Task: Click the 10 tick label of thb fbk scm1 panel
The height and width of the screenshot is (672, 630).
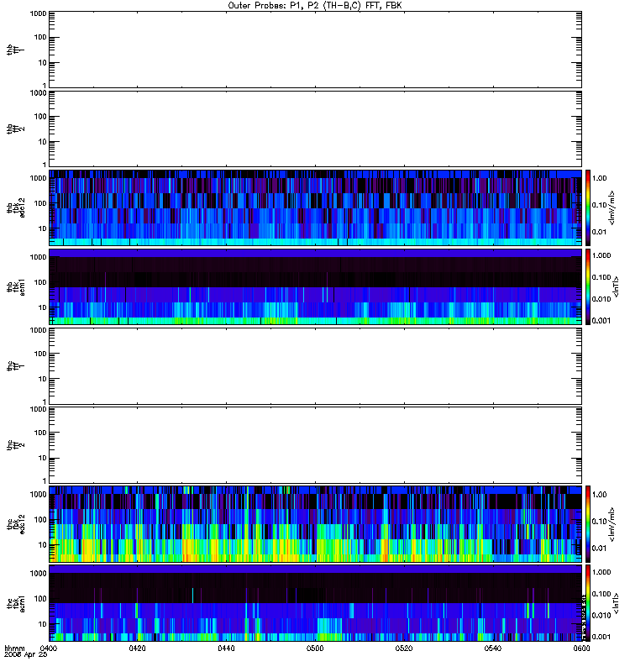Action: (x=43, y=307)
